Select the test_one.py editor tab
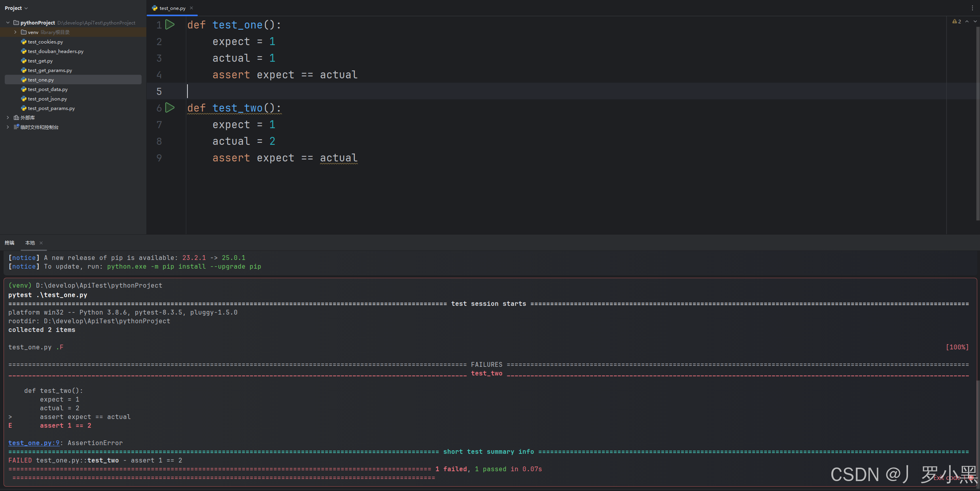Screen dimensions: 980x491 pyautogui.click(x=172, y=8)
